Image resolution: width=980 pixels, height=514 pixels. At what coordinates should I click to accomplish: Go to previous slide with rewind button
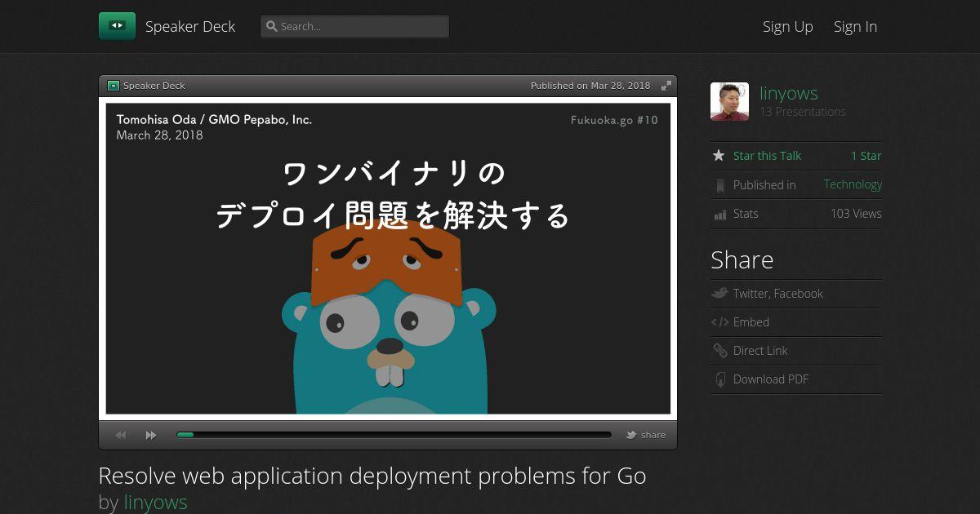(x=121, y=435)
